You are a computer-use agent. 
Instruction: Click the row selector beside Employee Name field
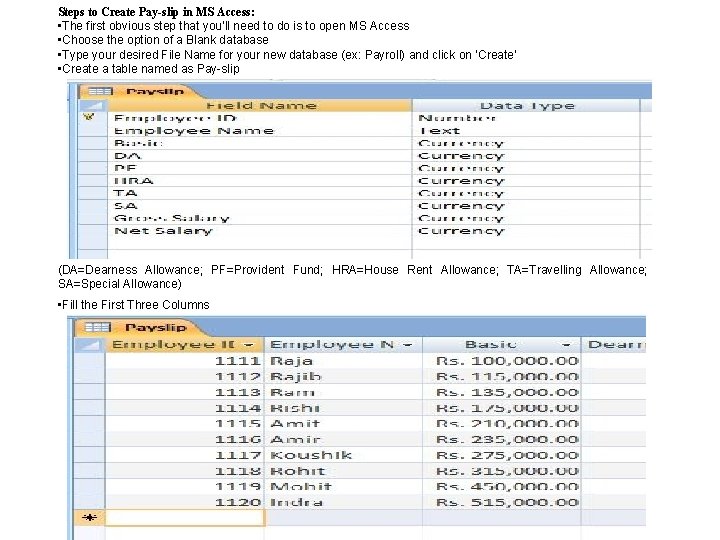(x=92, y=130)
